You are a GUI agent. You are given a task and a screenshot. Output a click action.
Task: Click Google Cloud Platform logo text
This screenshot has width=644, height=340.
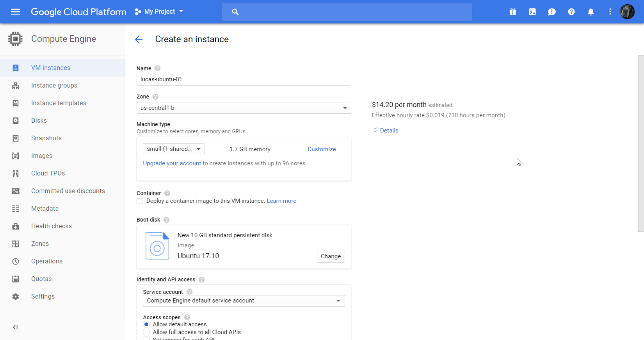[x=78, y=12]
